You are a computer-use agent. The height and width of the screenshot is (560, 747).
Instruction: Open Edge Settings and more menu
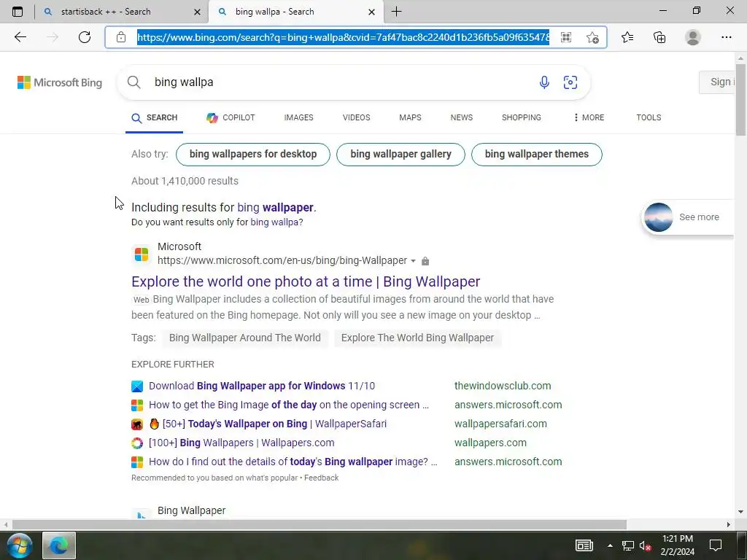[726, 37]
